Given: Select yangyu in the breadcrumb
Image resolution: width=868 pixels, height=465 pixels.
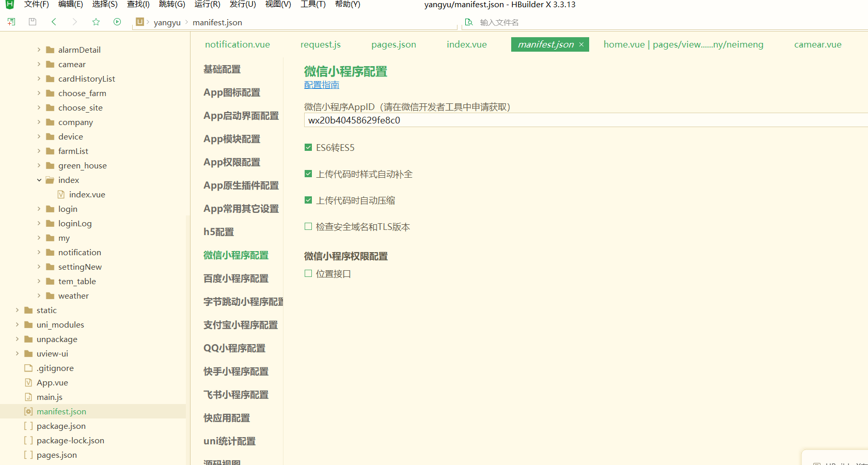Looking at the screenshot, I should click(x=167, y=22).
